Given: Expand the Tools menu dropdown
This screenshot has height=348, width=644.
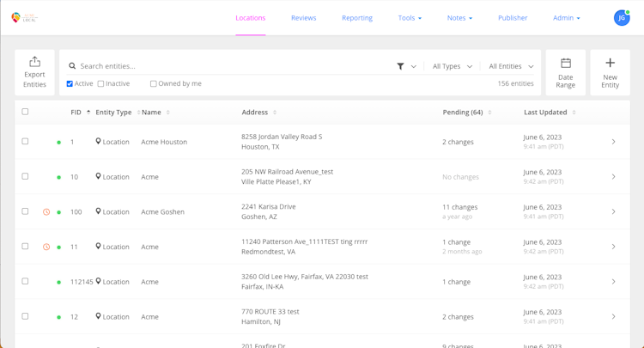Looking at the screenshot, I should [x=410, y=18].
